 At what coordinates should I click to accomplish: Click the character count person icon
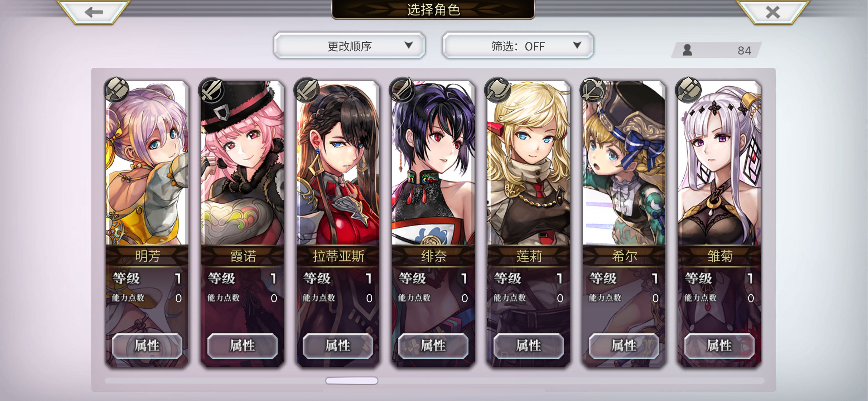pyautogui.click(x=687, y=50)
